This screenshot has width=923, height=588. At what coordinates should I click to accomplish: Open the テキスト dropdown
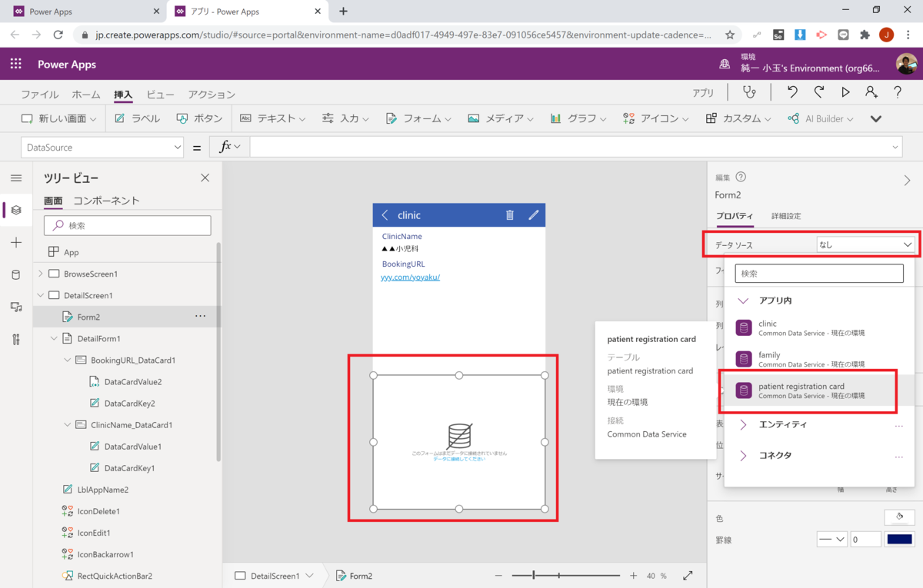[272, 118]
